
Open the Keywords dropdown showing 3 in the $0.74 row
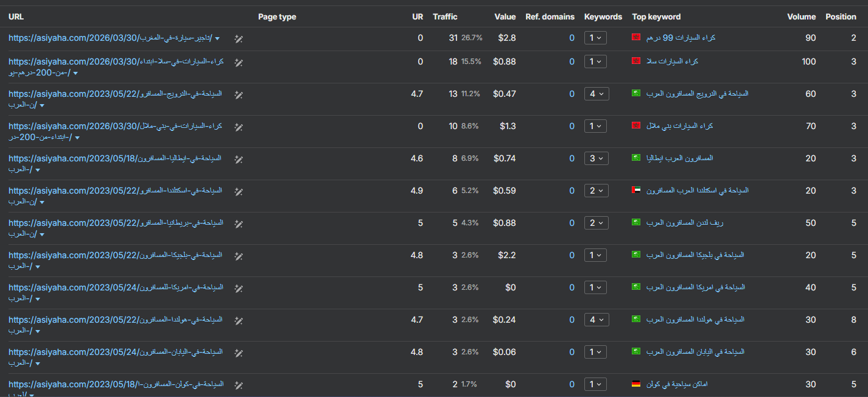tap(596, 158)
